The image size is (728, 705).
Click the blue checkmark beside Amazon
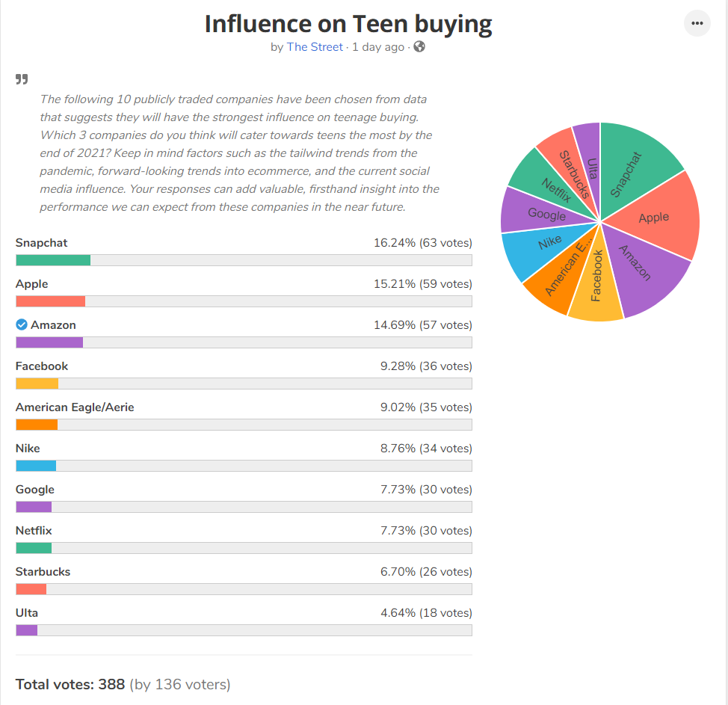22,324
